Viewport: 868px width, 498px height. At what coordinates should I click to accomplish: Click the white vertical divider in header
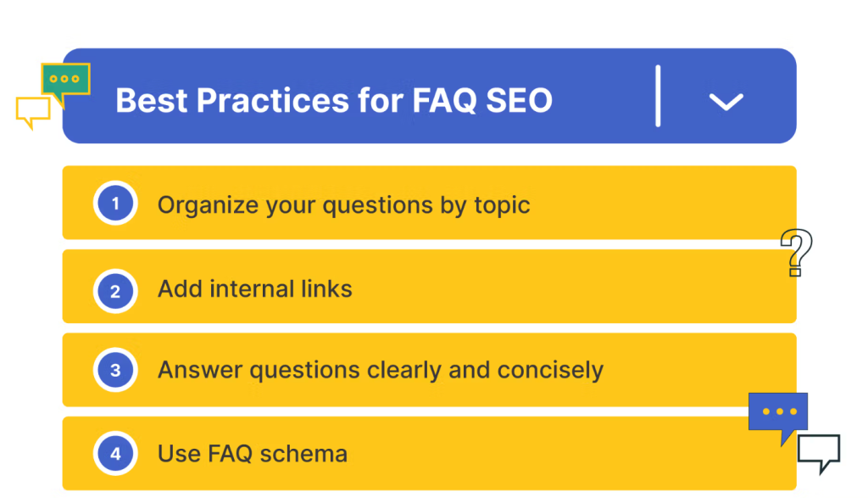pyautogui.click(x=658, y=96)
